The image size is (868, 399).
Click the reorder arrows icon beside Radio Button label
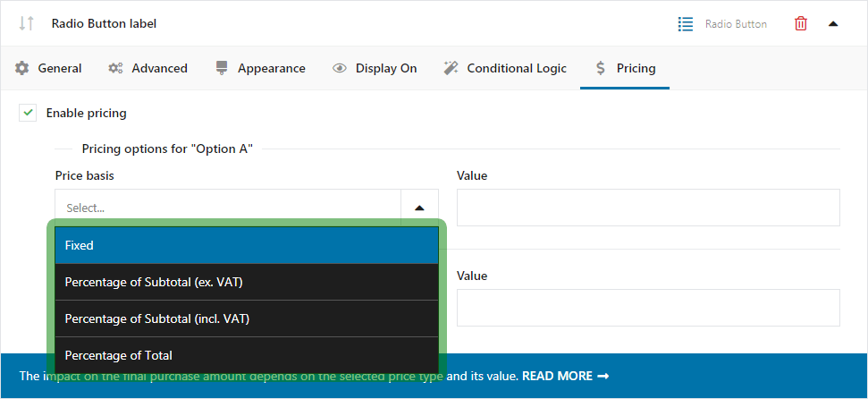pos(26,23)
